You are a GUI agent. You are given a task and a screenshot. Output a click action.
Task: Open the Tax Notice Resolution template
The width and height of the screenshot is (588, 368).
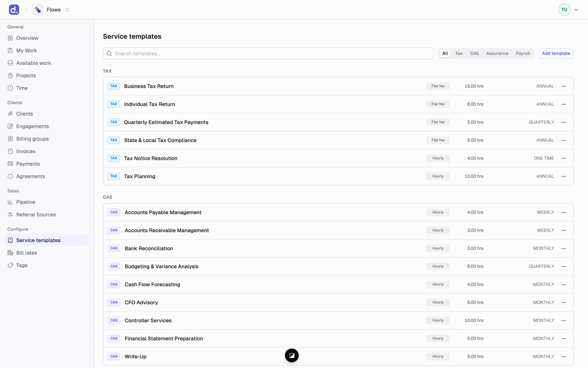338,158
